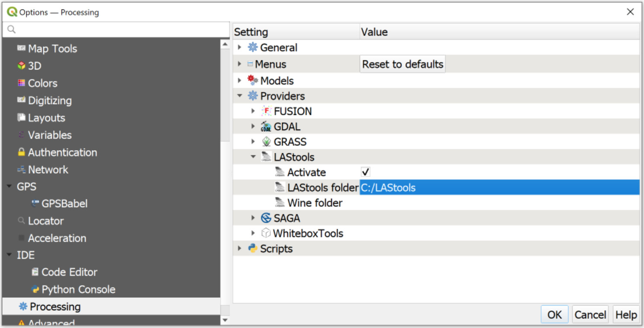Expand the General settings group
644x328 pixels.
click(239, 47)
